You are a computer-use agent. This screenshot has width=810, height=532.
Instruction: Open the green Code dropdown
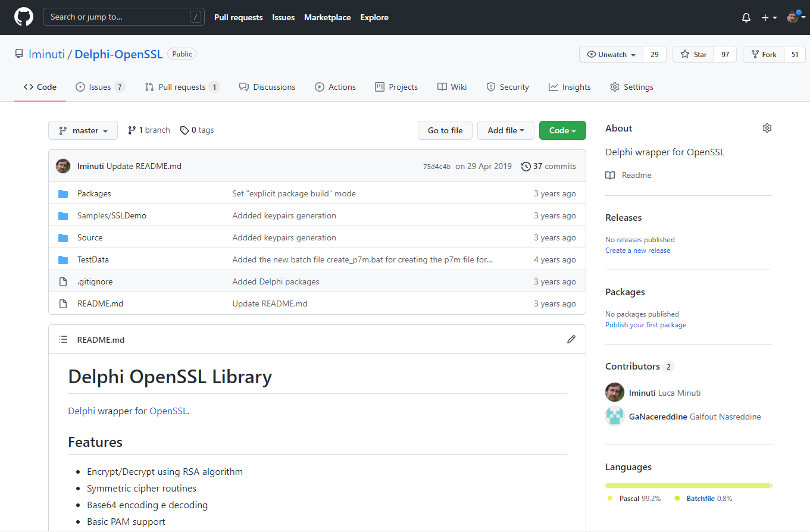(562, 130)
